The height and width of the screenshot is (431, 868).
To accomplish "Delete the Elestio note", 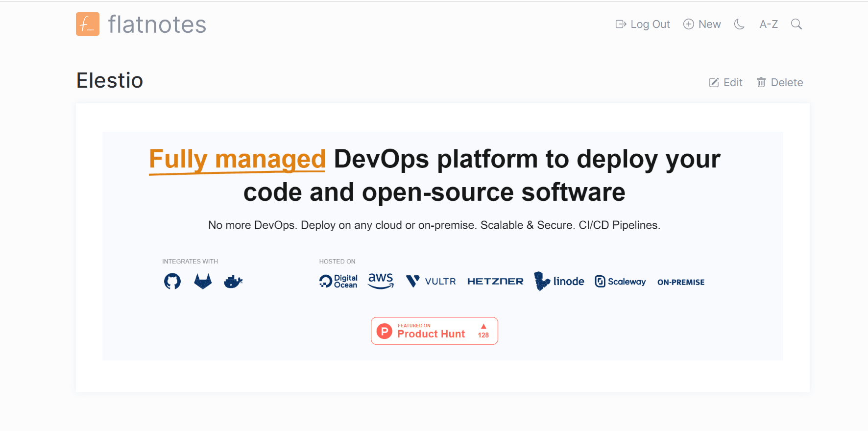I will click(780, 82).
